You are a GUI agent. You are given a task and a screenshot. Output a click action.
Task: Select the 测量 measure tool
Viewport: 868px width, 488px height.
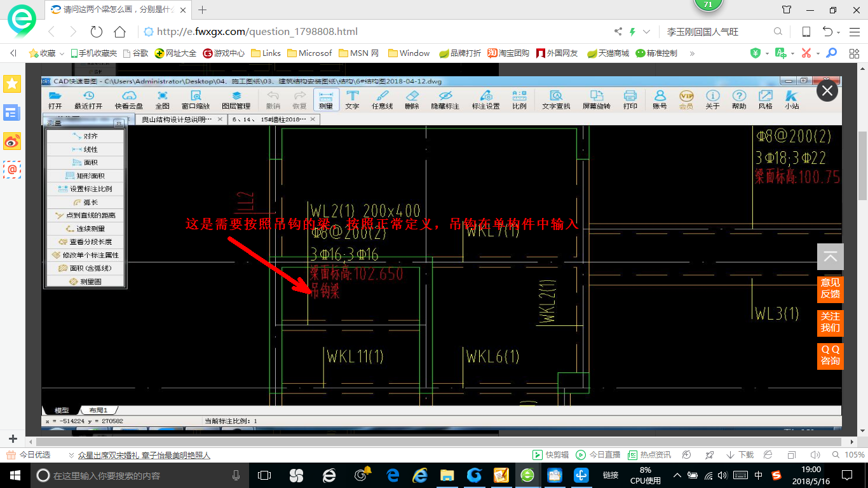tap(326, 100)
